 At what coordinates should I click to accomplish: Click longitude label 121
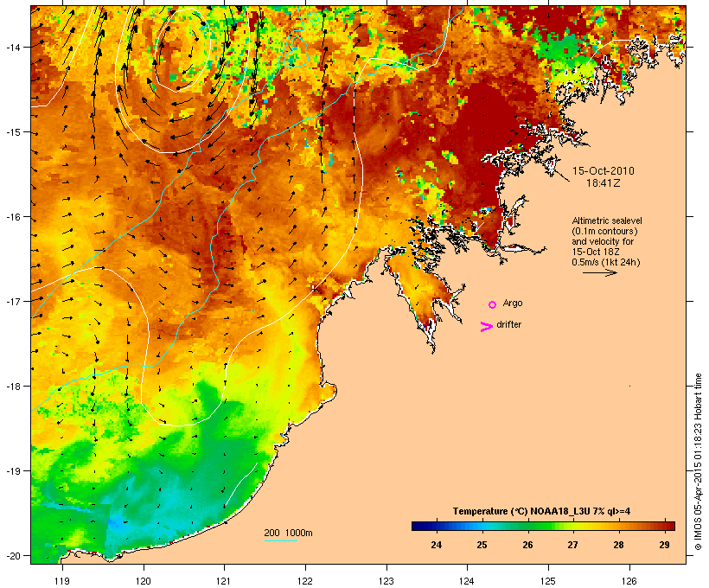(x=224, y=581)
